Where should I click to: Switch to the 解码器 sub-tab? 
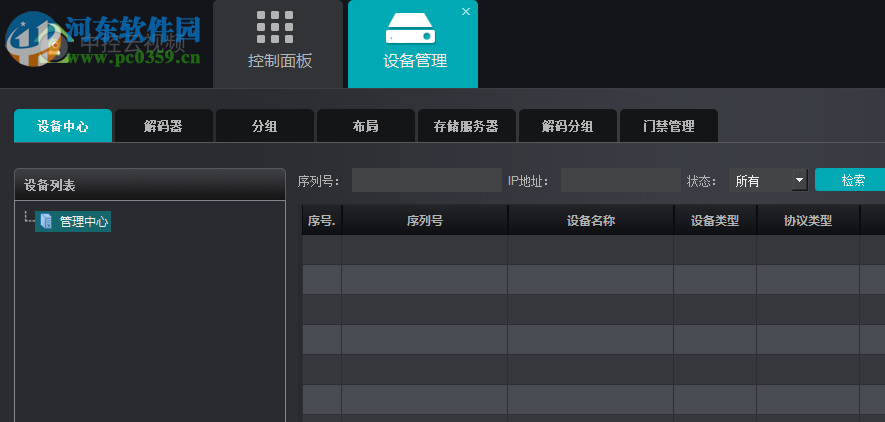(164, 126)
